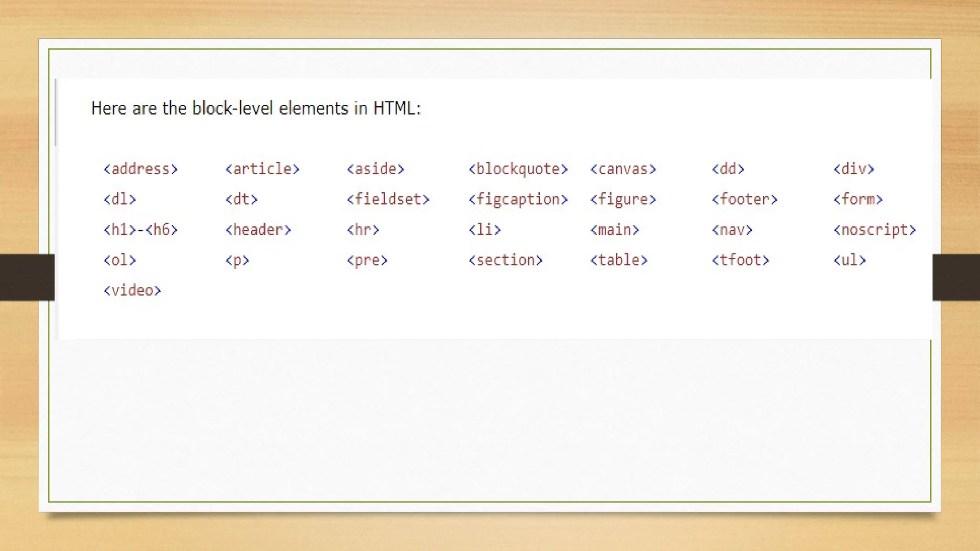Click the <footer> element tag
The width and height of the screenshot is (980, 551).
745,199
